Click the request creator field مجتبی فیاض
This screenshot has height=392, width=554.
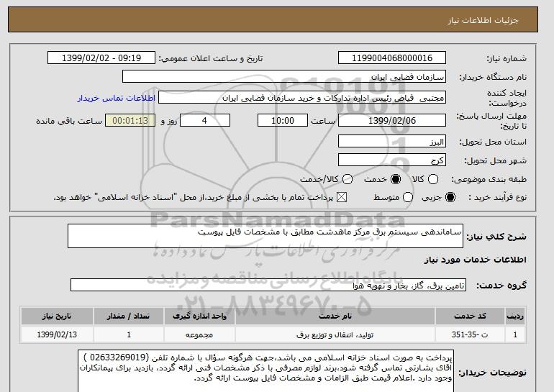302,98
